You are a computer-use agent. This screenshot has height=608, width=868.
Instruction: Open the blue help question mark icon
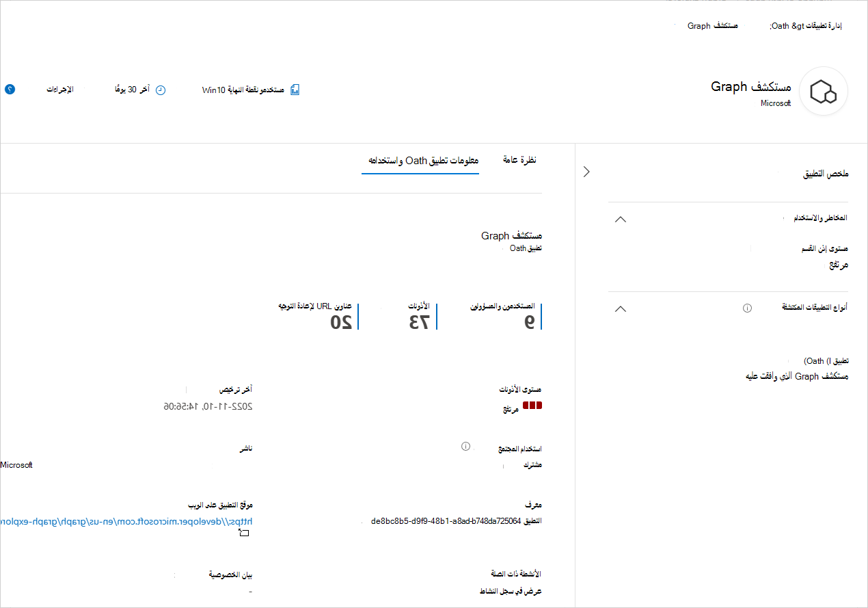tap(10, 89)
